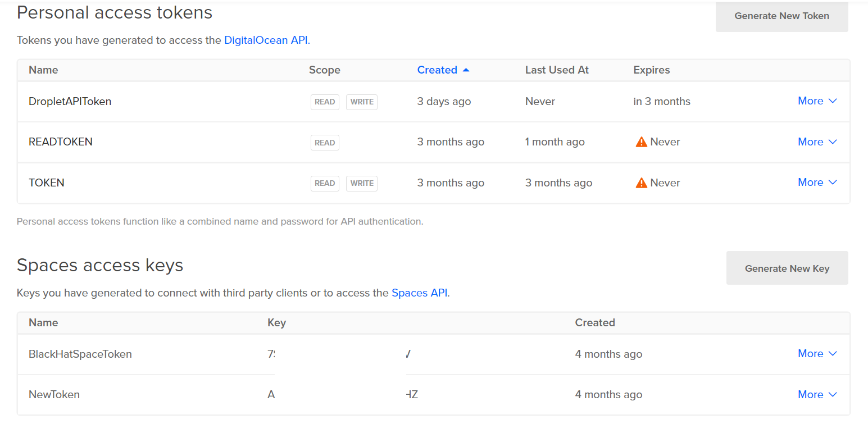This screenshot has height=424, width=868.
Task: Open the More menu for DropletAPIToken
Action: (817, 101)
